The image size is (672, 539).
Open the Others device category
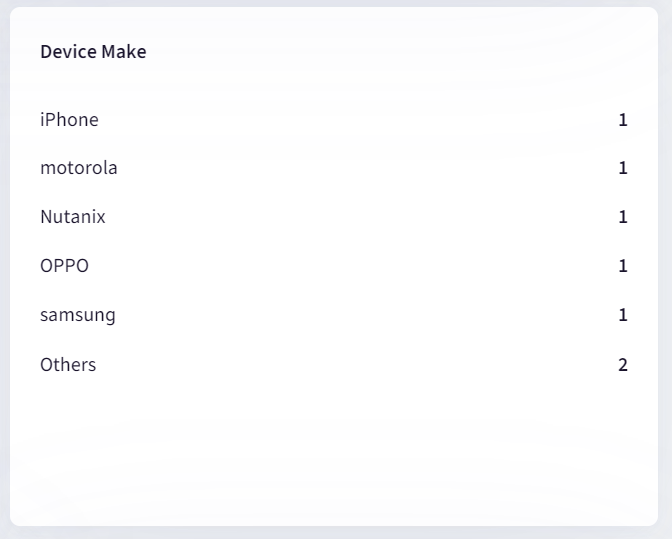click(x=68, y=365)
